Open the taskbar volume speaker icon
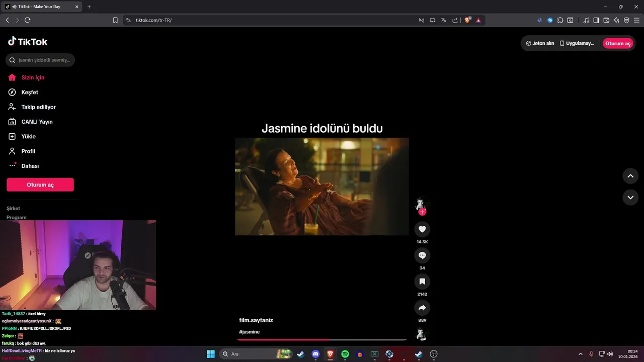Image resolution: width=644 pixels, height=362 pixels. tap(610, 354)
